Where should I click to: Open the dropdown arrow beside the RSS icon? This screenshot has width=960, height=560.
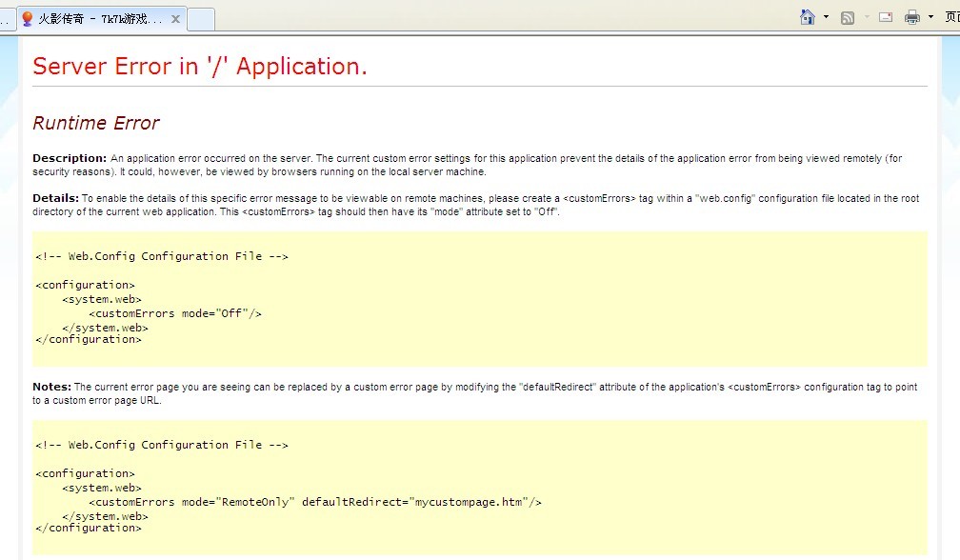tap(866, 17)
